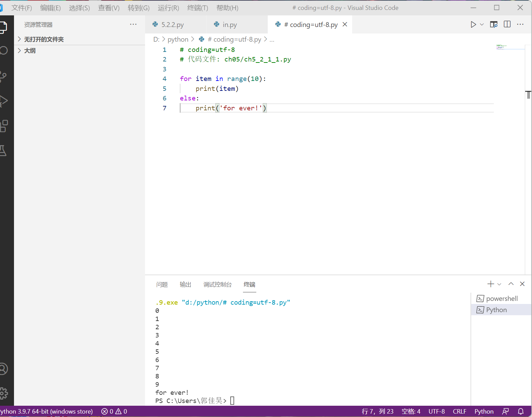Viewport: 532px width, 417px height.
Task: Click the terminal prompt input area
Action: [x=232, y=401]
